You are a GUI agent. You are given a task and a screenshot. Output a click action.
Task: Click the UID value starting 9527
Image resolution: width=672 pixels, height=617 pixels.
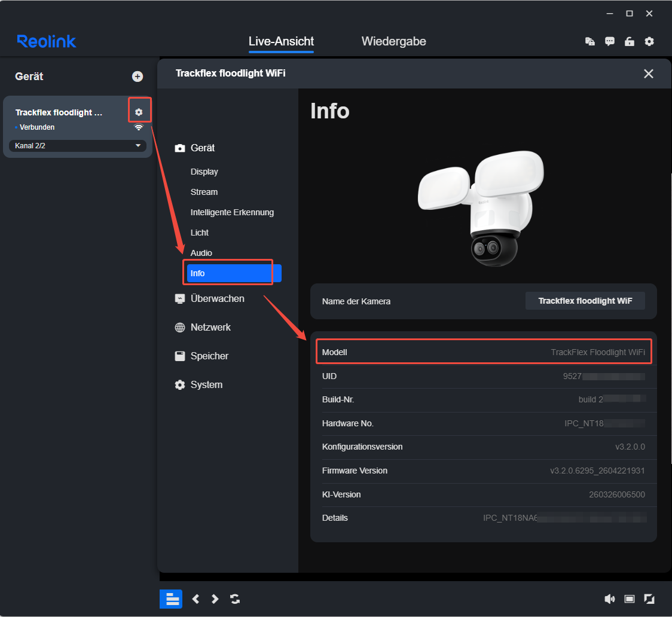click(604, 376)
